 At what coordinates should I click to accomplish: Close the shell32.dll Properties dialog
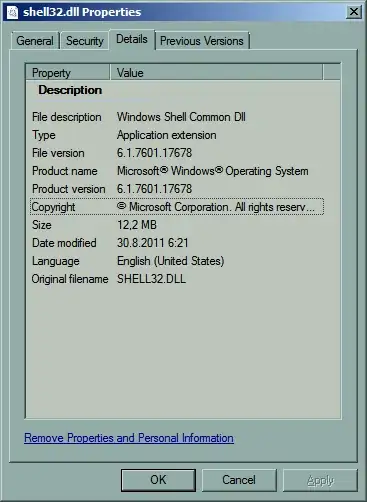tap(354, 12)
